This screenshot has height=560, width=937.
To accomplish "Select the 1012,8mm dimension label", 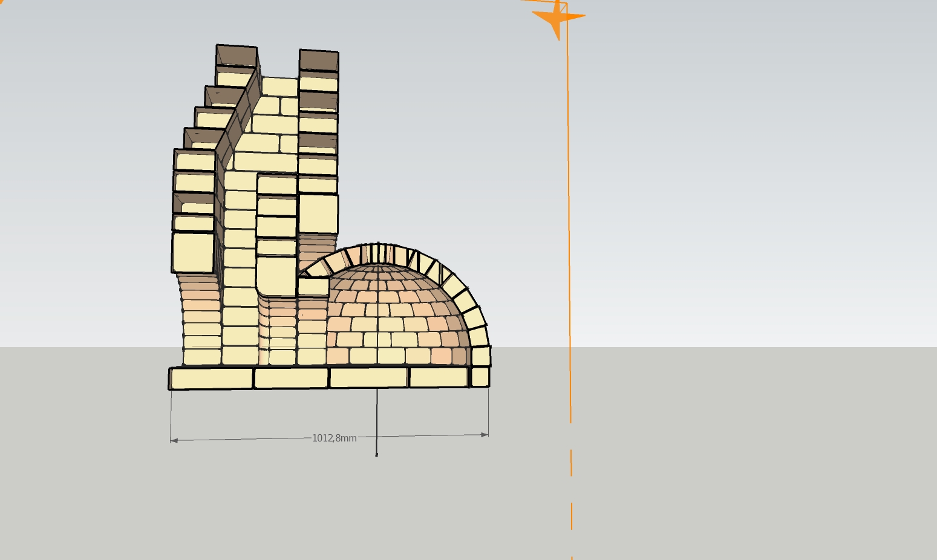I will [x=334, y=438].
